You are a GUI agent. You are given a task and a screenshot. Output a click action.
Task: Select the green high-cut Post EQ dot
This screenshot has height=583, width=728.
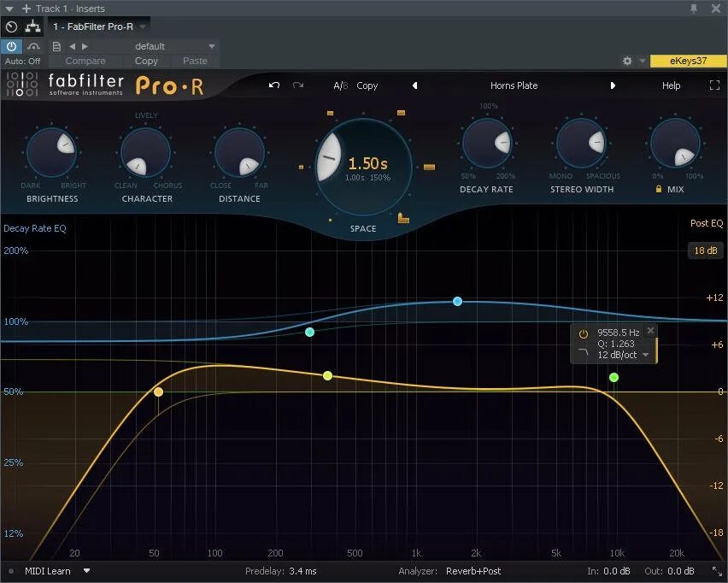pos(614,377)
